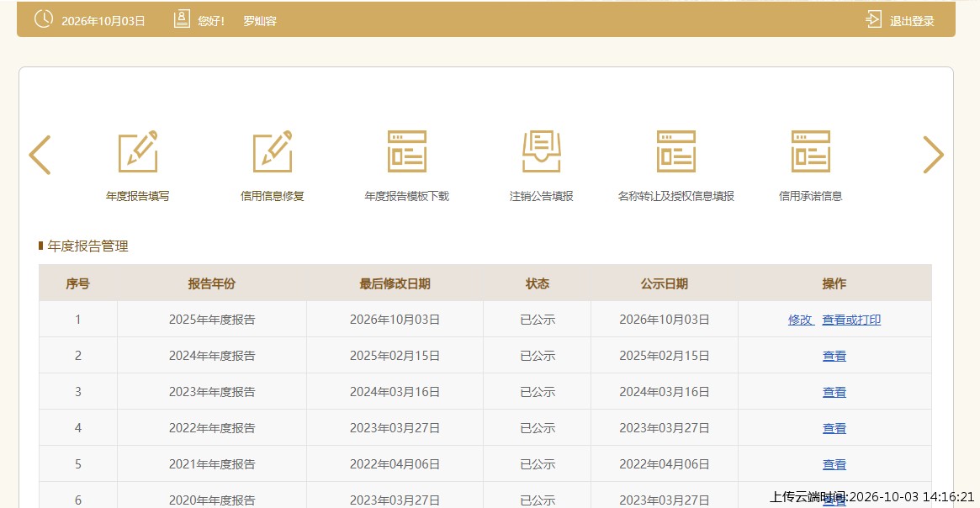Image resolution: width=980 pixels, height=508 pixels.
Task: Click the 2023年年度报告 cell
Action: 212,393
